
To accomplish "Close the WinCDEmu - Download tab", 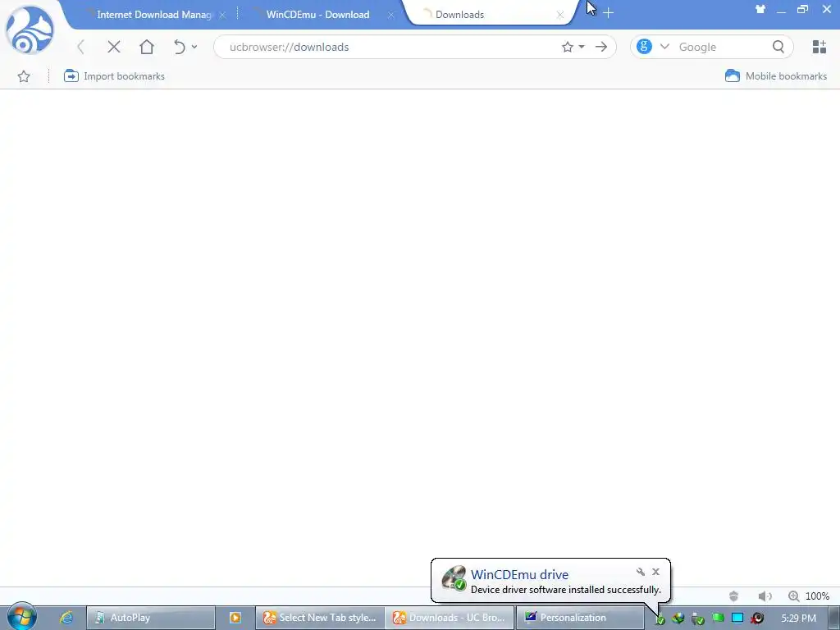I will point(391,15).
